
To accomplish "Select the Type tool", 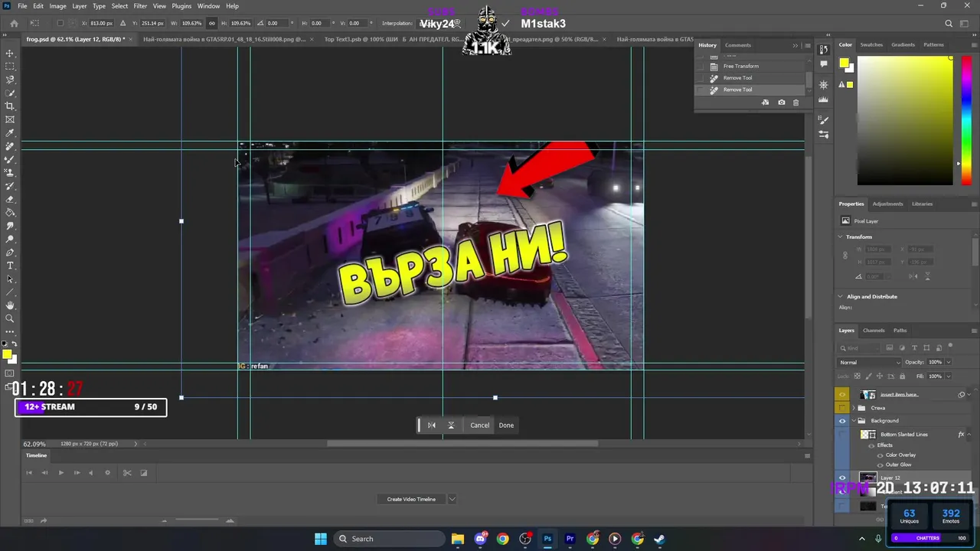I will tap(10, 266).
